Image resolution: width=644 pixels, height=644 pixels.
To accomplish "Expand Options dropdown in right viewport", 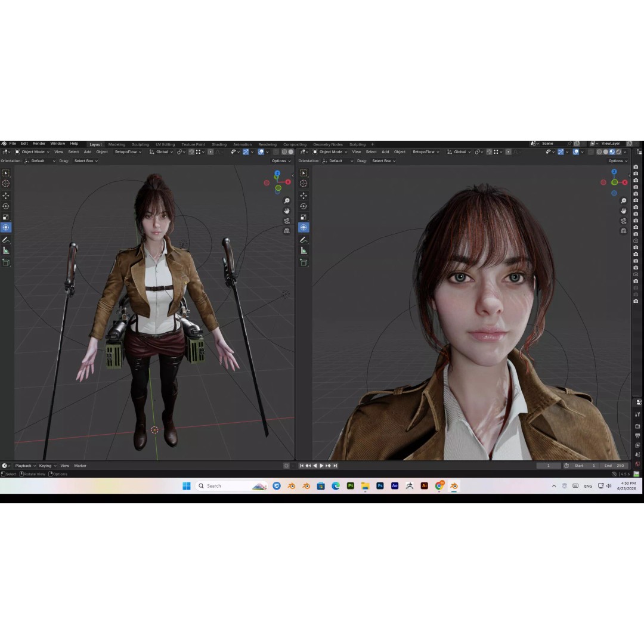I will tap(618, 161).
